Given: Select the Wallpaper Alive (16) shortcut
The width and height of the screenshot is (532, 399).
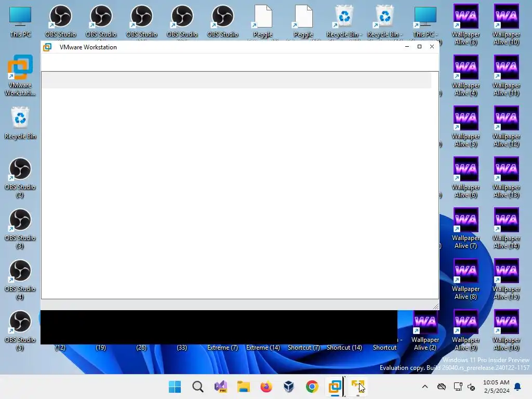Looking at the screenshot, I should tap(506, 330).
